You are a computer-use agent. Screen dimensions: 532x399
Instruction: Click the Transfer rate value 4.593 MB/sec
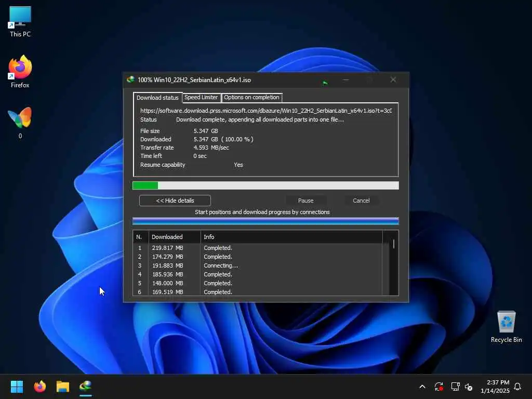[211, 148]
